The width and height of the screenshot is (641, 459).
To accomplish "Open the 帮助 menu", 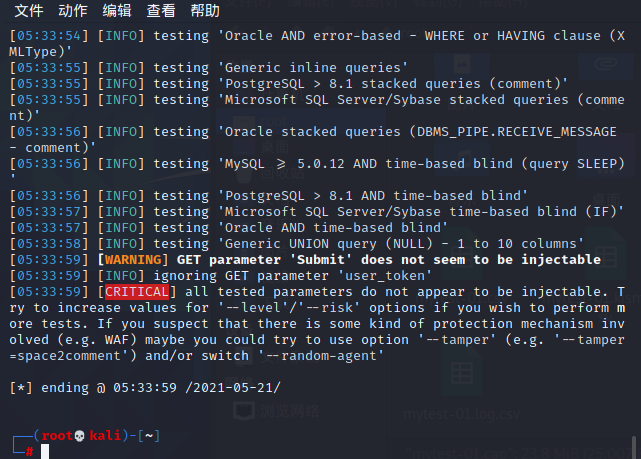I will tap(205, 11).
